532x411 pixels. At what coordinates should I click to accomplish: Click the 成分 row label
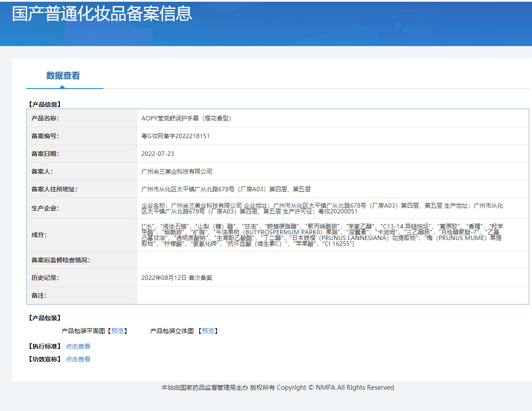[39, 235]
